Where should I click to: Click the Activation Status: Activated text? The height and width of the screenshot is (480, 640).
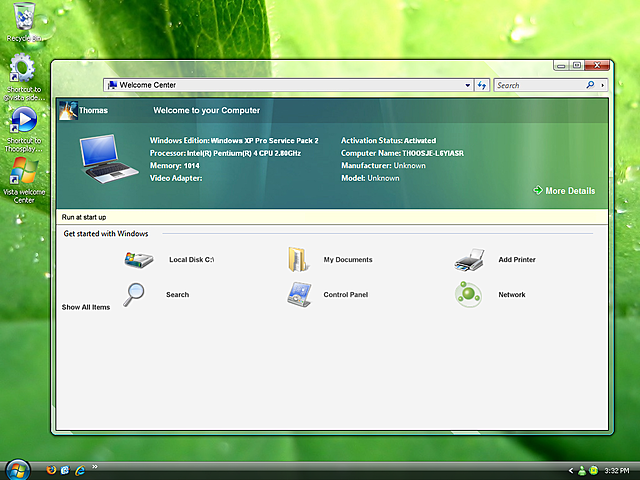pyautogui.click(x=389, y=140)
